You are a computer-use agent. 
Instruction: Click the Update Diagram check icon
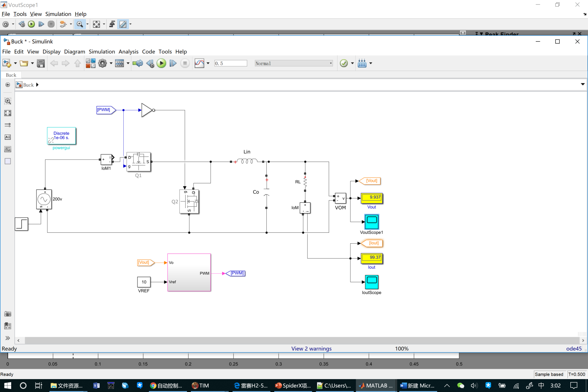(x=344, y=63)
